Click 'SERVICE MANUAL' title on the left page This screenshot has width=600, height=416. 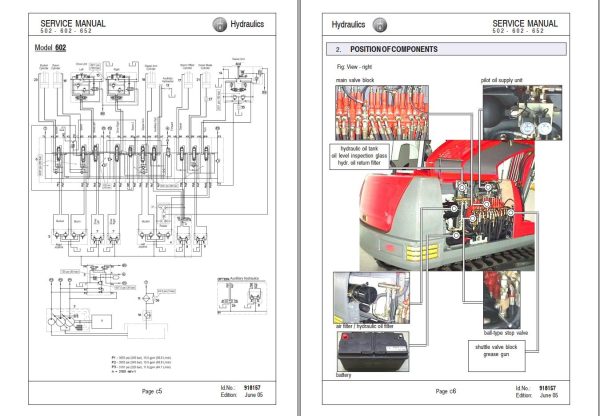[73, 23]
